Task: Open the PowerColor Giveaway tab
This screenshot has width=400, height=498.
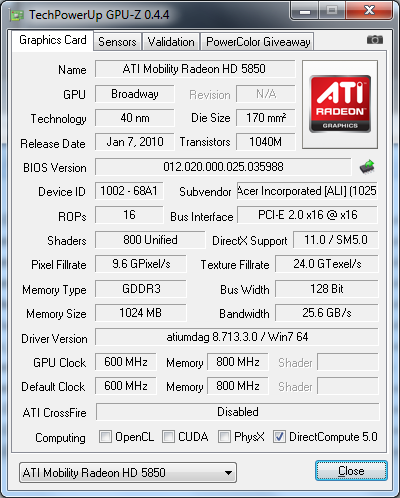Action: [x=258, y=42]
